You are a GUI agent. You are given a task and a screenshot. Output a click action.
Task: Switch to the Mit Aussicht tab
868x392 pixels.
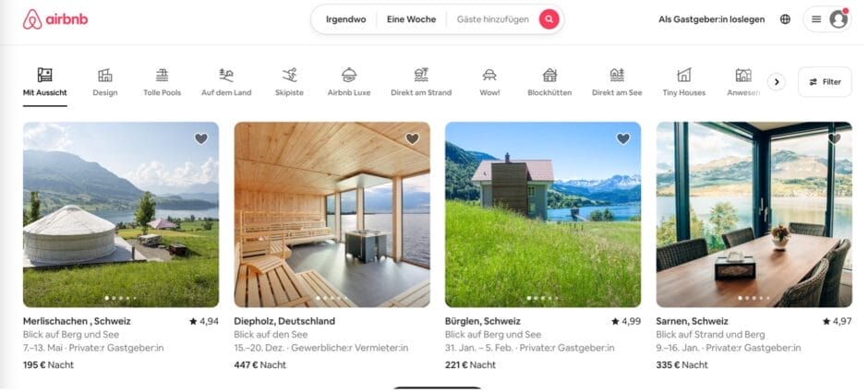click(45, 82)
